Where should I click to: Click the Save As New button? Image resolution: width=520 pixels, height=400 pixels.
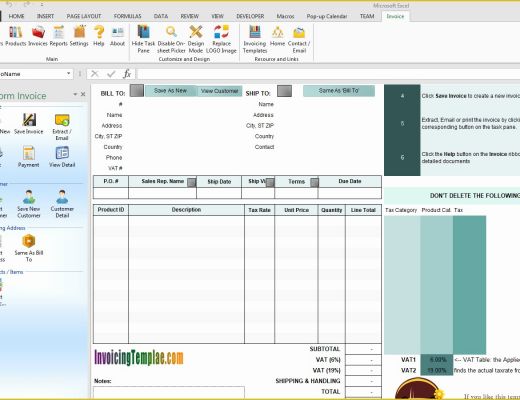[170, 91]
